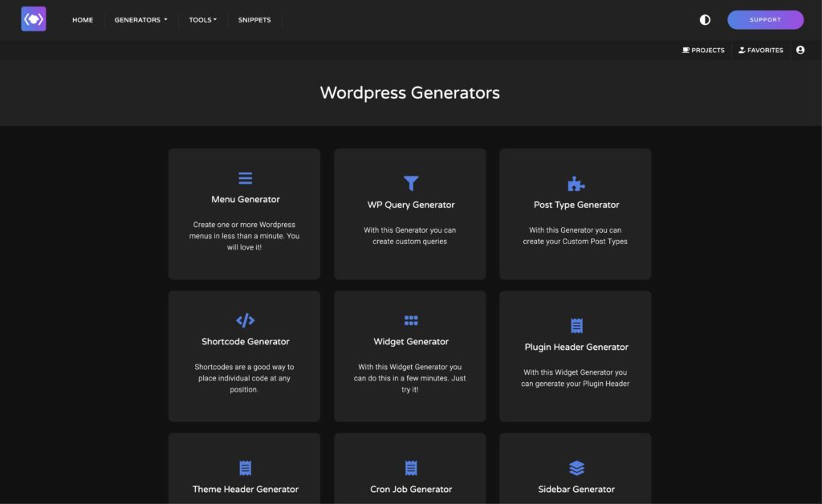The width and height of the screenshot is (822, 504).
Task: Click the Plugin Header Generator icon
Action: coord(576,324)
